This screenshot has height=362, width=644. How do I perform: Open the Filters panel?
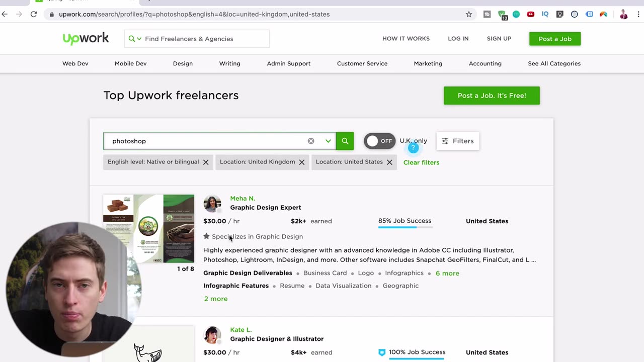[458, 141]
